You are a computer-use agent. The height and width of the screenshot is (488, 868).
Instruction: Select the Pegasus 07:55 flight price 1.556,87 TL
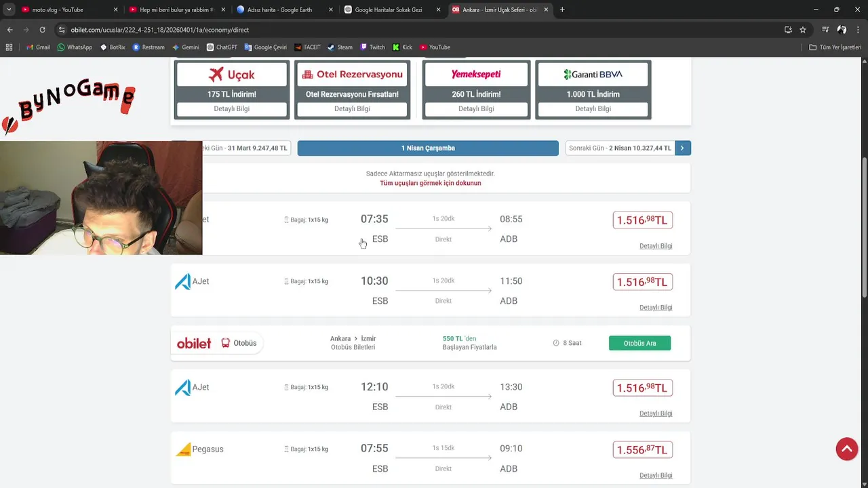[642, 450]
